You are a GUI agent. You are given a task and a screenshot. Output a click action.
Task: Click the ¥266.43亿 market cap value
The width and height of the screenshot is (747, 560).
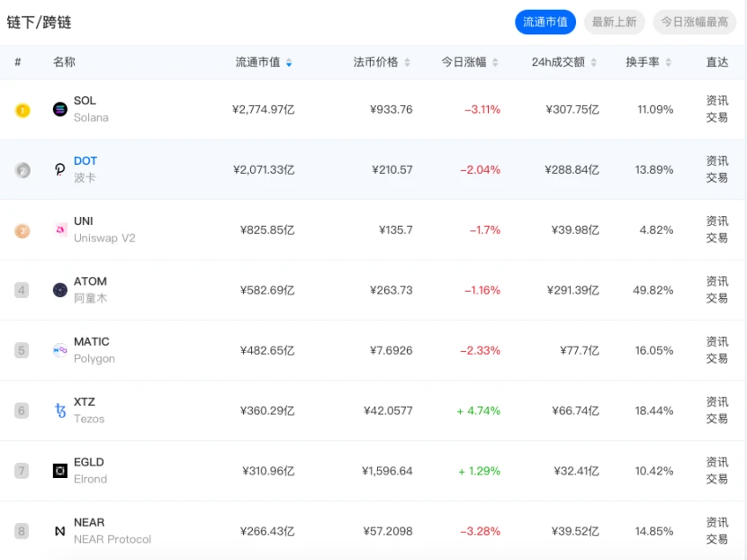pyautogui.click(x=267, y=531)
